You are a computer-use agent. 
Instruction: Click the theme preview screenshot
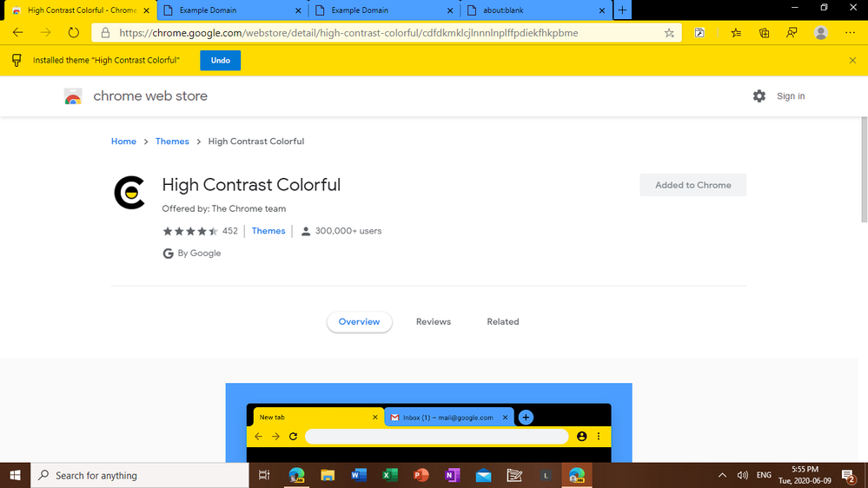coord(428,423)
